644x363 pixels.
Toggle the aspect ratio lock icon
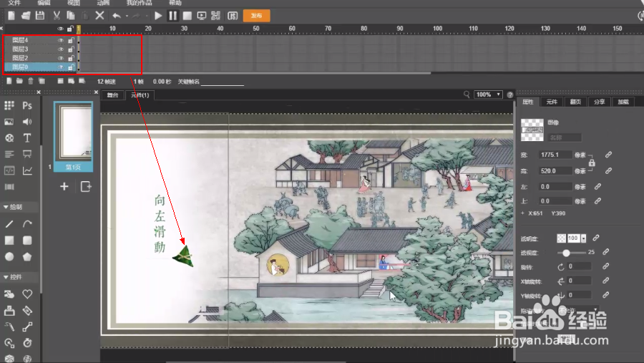pos(592,163)
